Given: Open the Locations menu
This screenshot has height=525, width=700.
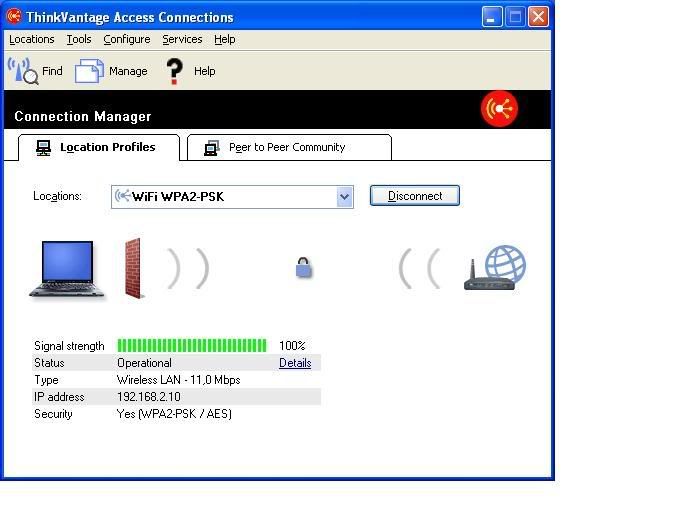Looking at the screenshot, I should 31,39.
